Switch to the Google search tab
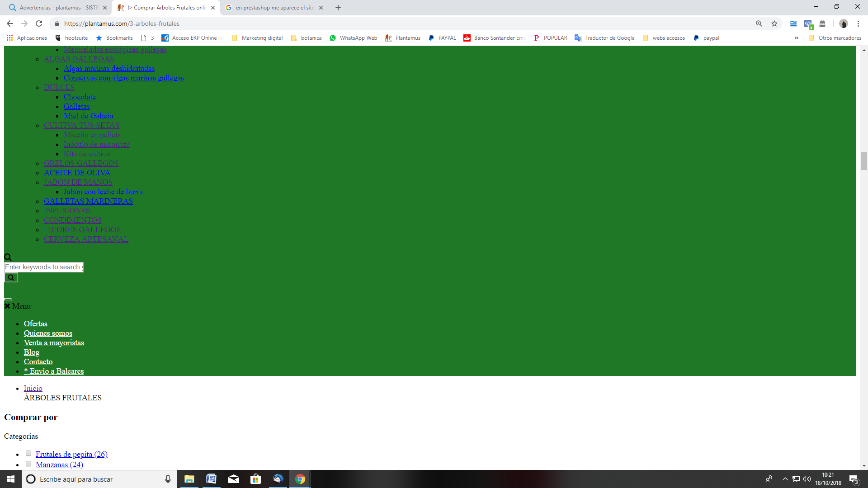The height and width of the screenshot is (488, 868). coord(271,8)
